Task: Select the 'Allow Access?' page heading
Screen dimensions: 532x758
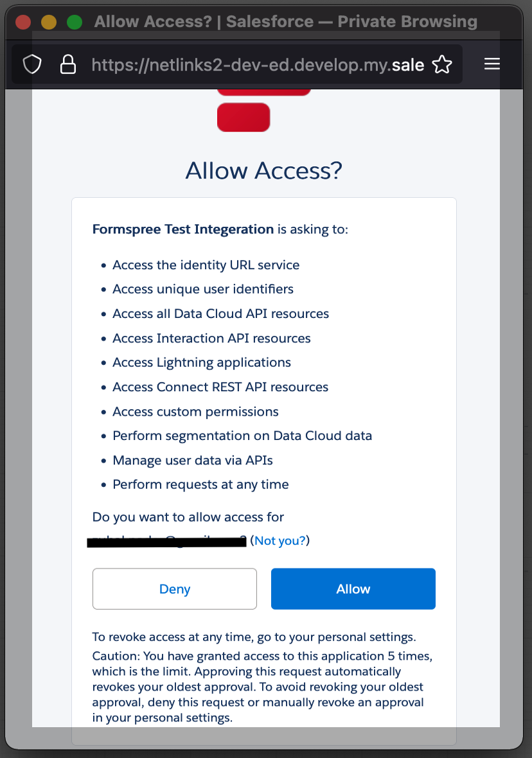Action: [x=263, y=170]
